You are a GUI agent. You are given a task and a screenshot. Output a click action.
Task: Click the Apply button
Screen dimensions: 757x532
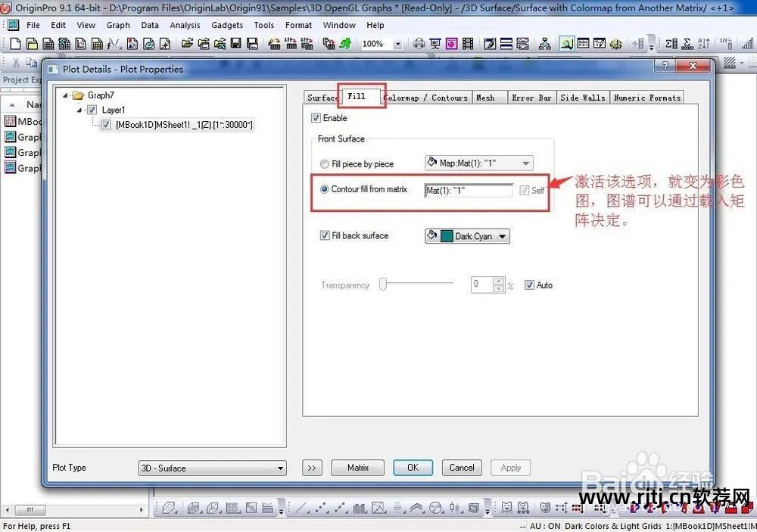click(511, 468)
